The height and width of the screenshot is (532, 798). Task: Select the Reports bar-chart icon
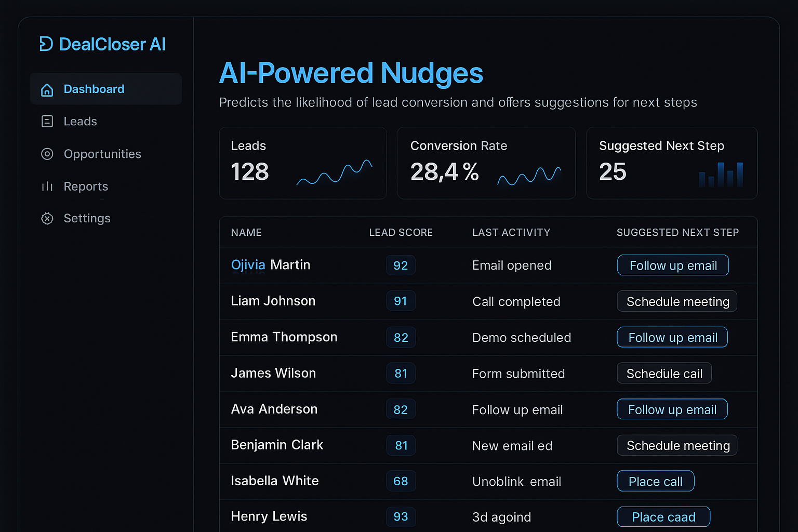point(47,186)
